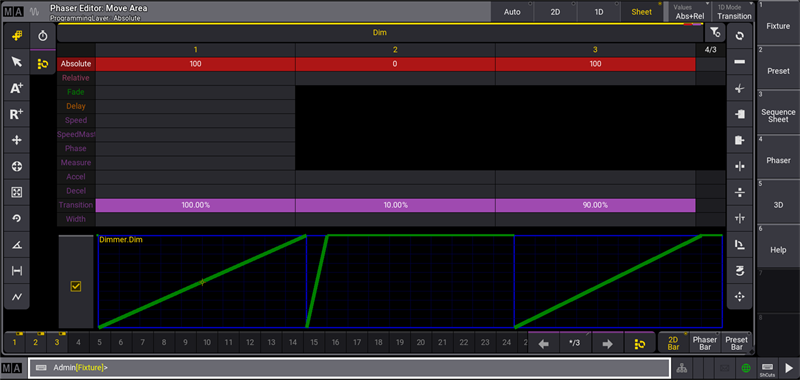The image size is (800, 380).
Task: Click the R+ add relative tool
Action: click(x=17, y=114)
